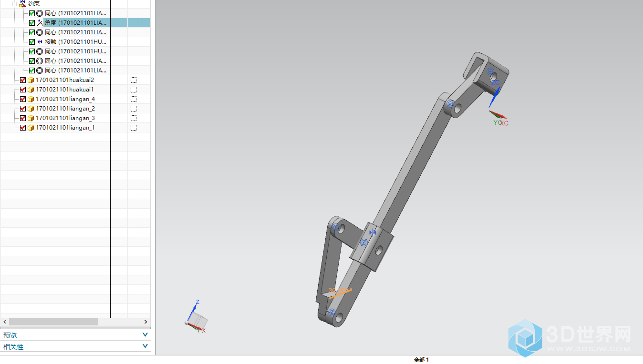
Task: Select component name 1701021101liangan_1
Action: tap(65, 128)
